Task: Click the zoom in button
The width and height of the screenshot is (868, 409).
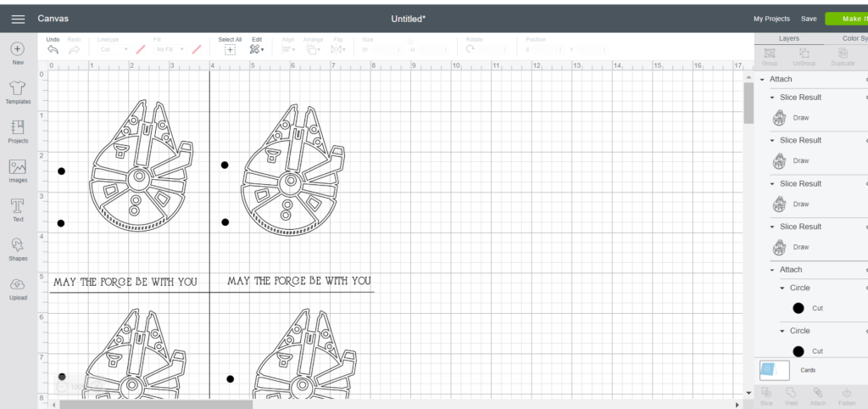Action: point(97,387)
